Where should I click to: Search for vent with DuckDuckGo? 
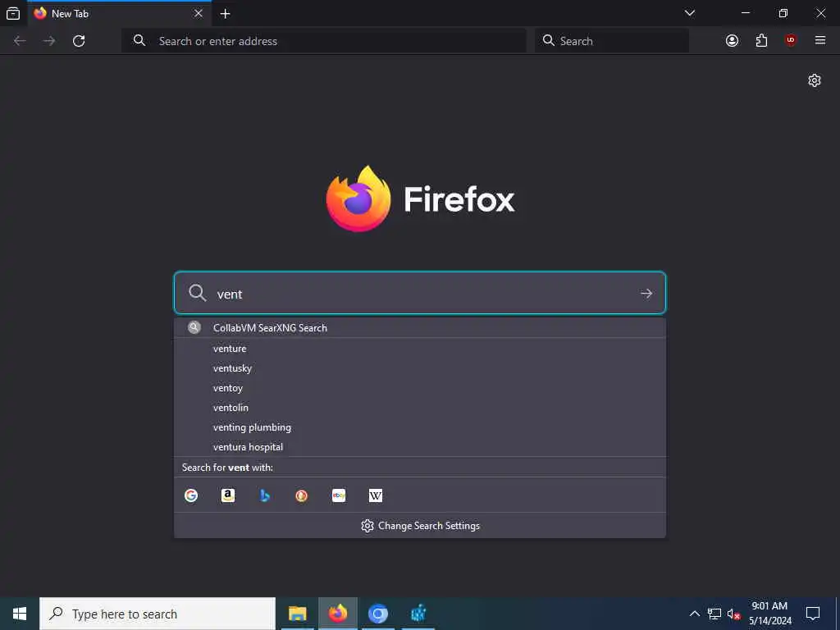[x=302, y=495]
